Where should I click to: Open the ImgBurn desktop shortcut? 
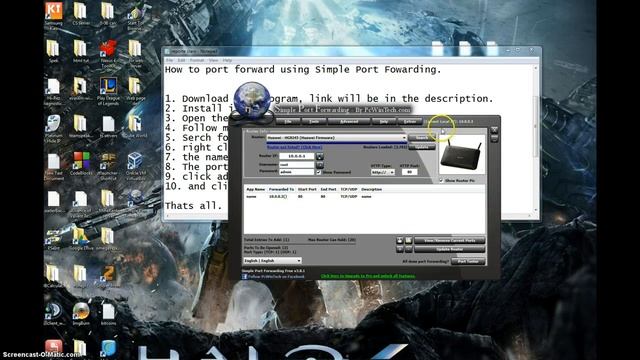81,314
